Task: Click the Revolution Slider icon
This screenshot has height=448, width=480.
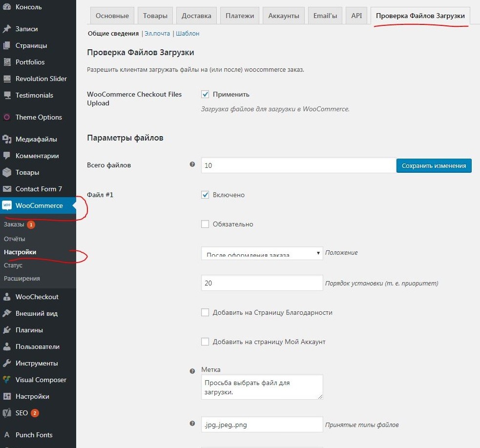Action: pos(7,79)
